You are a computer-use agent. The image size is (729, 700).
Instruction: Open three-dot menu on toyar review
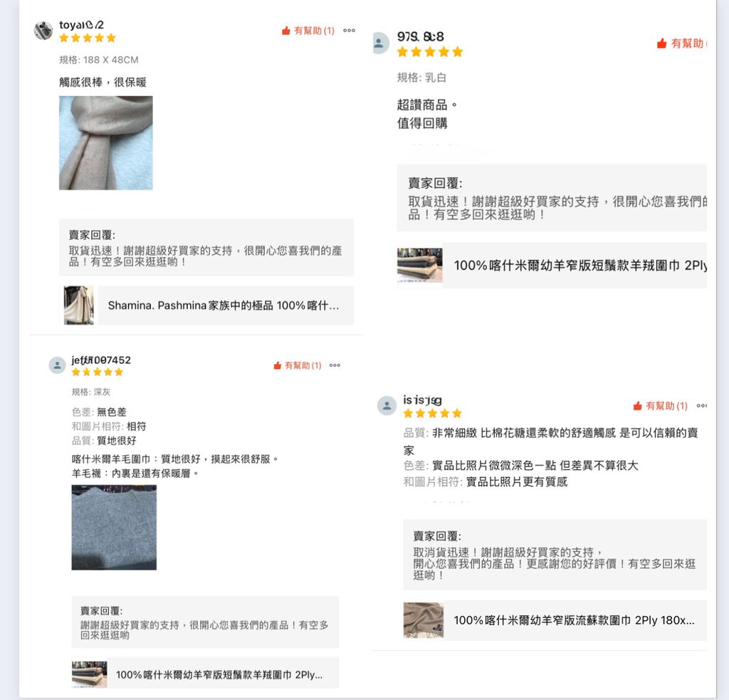(349, 31)
